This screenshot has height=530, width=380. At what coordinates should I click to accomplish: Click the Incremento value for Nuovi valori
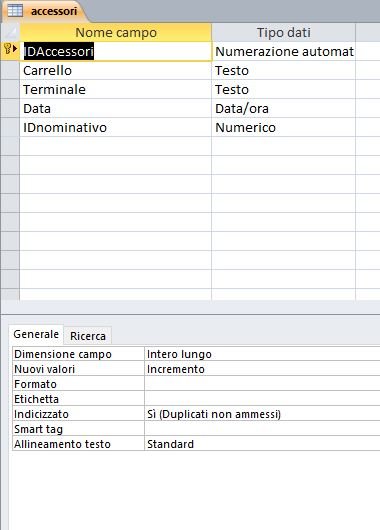(x=262, y=369)
